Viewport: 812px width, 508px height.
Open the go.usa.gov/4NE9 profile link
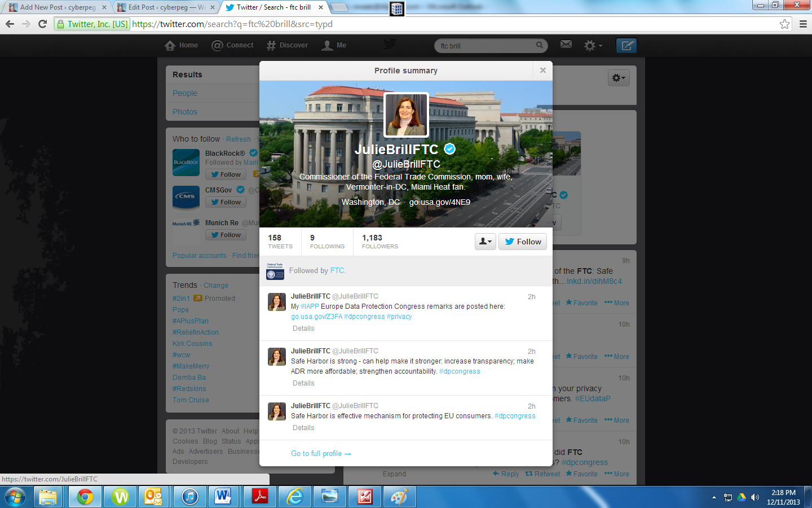(x=439, y=202)
